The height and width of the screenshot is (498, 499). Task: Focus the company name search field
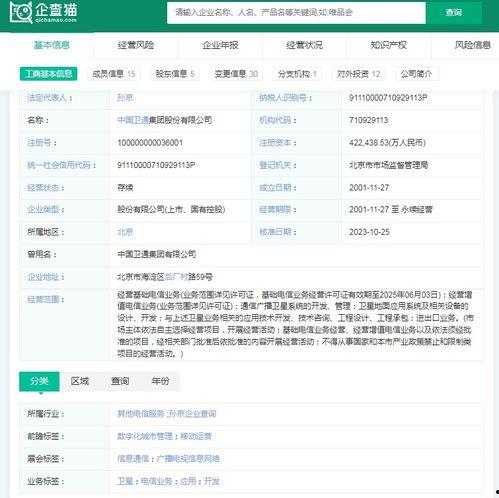pos(296,13)
